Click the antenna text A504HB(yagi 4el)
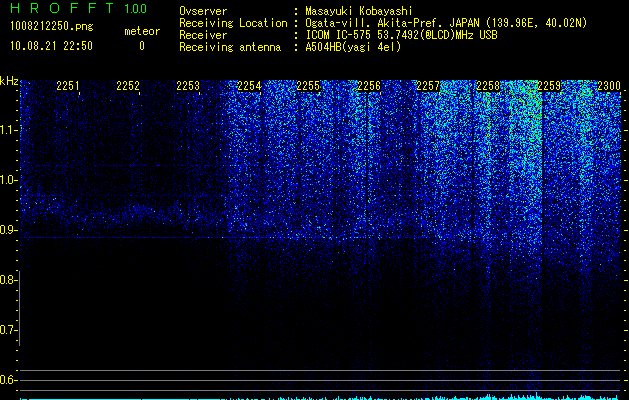Viewport: 629px width, 400px height. point(353,47)
